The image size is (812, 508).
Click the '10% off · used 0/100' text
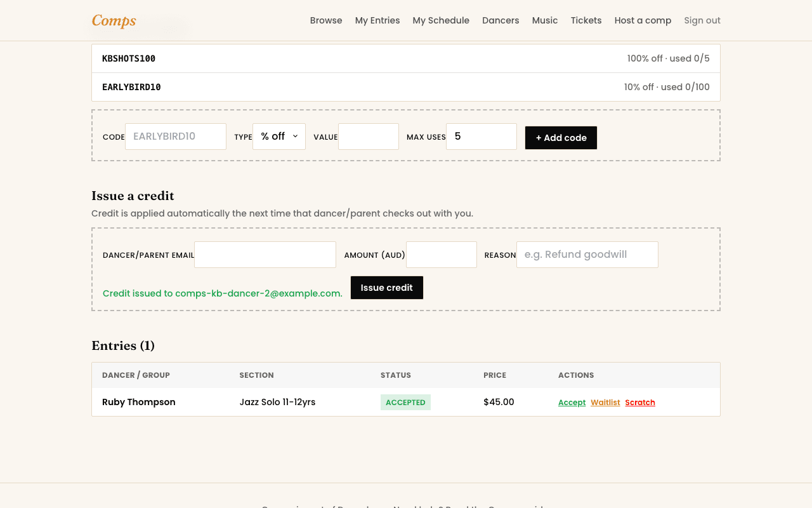(x=667, y=87)
